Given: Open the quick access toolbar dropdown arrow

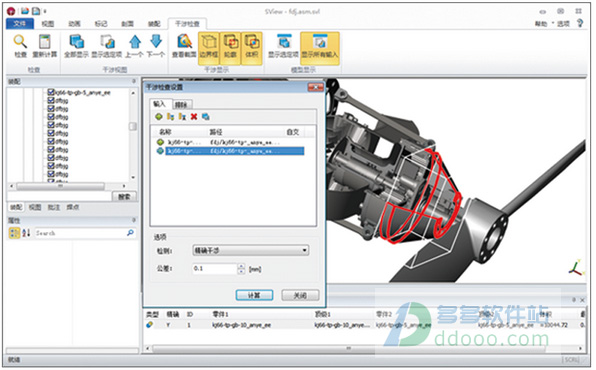Looking at the screenshot, I should pos(45,12).
